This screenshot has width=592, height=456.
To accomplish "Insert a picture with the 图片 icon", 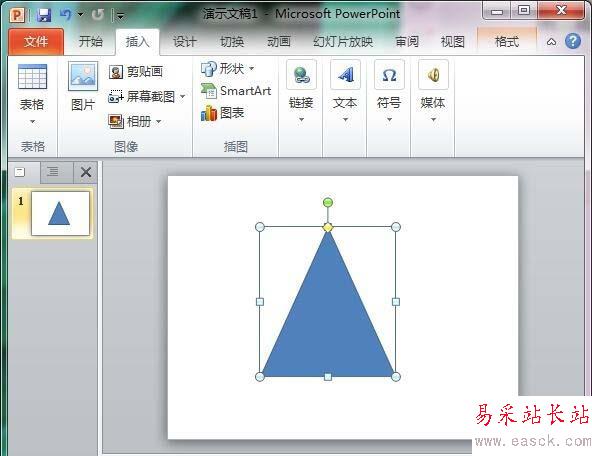I will click(83, 76).
